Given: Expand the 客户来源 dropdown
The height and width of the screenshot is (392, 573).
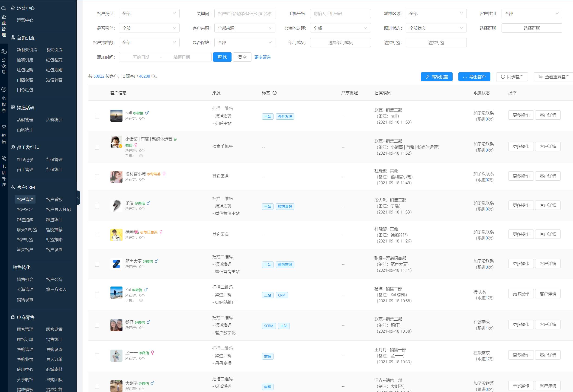Looking at the screenshot, I should click(x=244, y=28).
